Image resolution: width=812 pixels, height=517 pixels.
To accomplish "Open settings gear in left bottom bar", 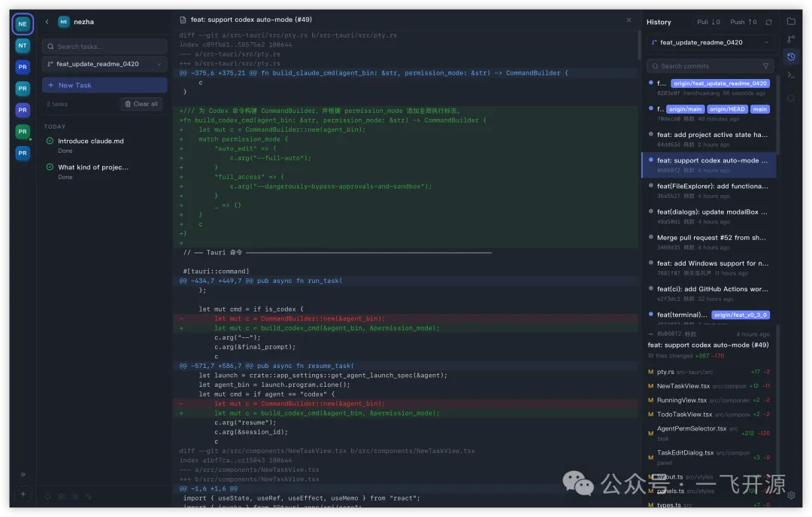I will coord(61,496).
